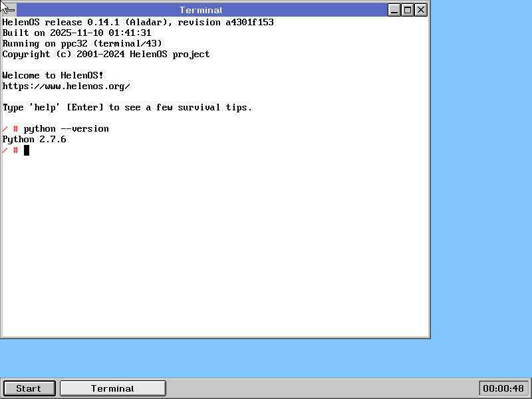
Task: Click the 'Python 2.7.6' output line
Action: click(x=35, y=140)
